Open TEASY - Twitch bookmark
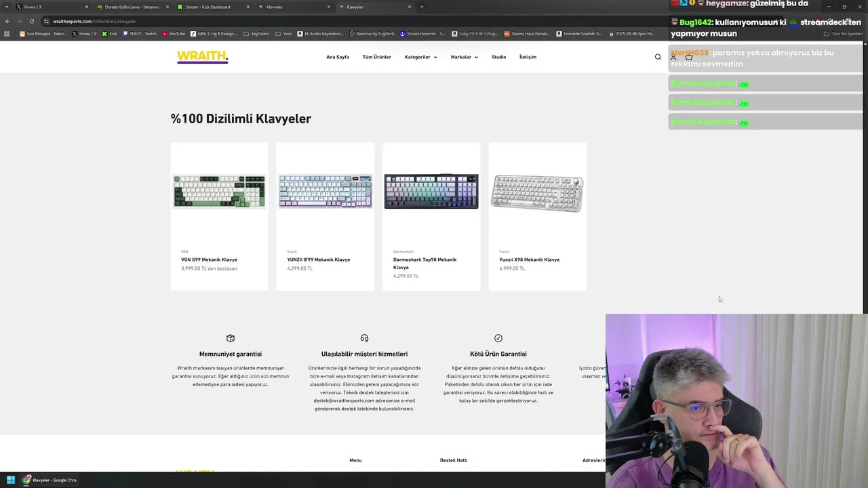This screenshot has height=488, width=868. click(140, 33)
